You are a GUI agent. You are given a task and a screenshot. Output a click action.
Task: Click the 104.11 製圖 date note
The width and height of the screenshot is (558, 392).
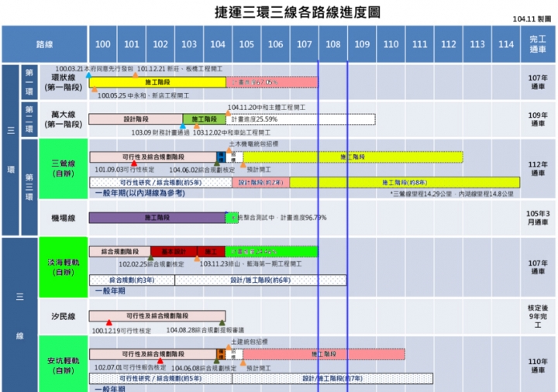(x=532, y=19)
